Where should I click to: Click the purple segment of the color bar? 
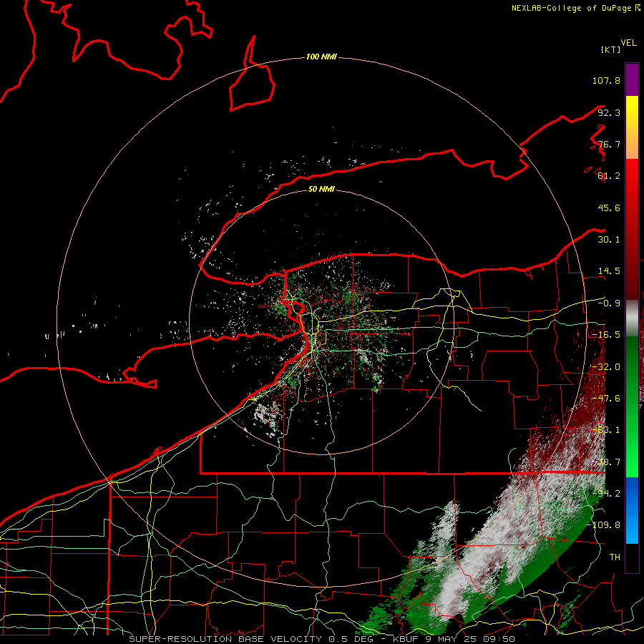[x=632, y=79]
